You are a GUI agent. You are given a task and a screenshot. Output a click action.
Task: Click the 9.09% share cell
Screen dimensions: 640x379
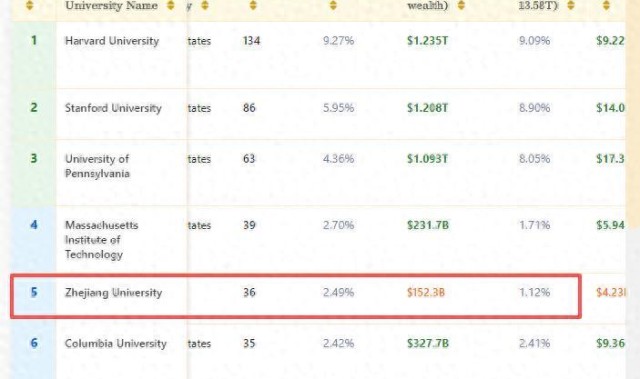coord(534,41)
